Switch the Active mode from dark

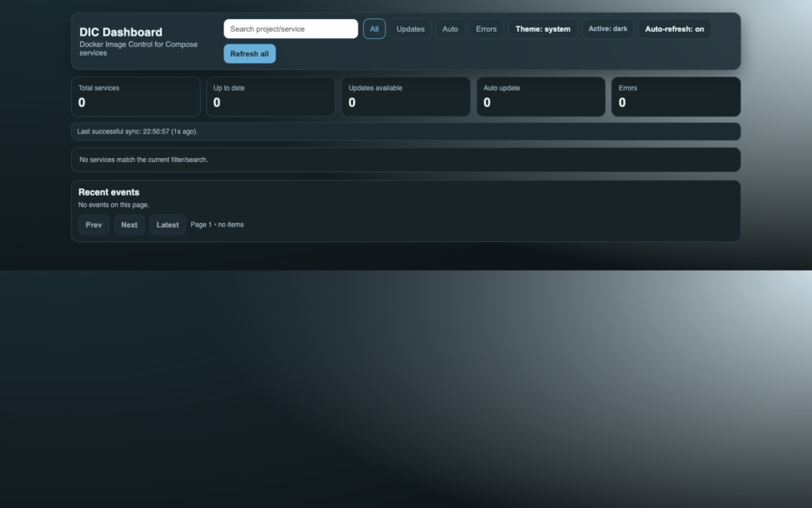607,29
